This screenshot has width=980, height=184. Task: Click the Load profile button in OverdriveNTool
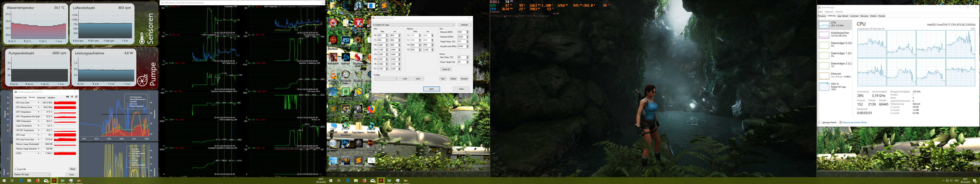point(405,79)
